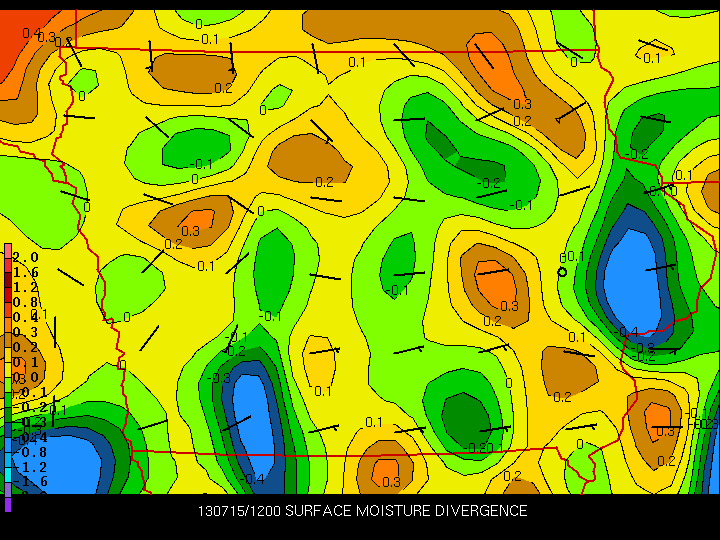Click the orange maximum left of the station circle
Viewport: 720px width, 540px height.
496,283
